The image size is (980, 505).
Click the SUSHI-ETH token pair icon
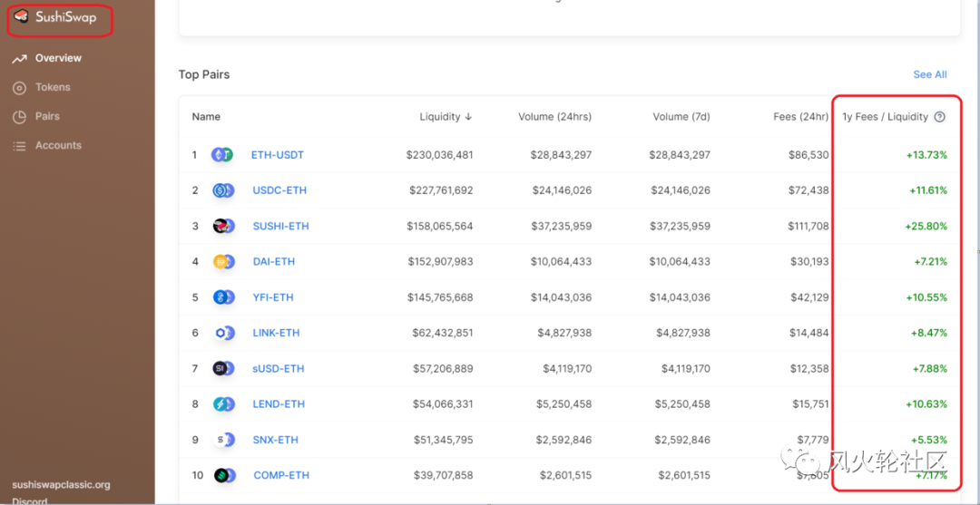coord(223,226)
